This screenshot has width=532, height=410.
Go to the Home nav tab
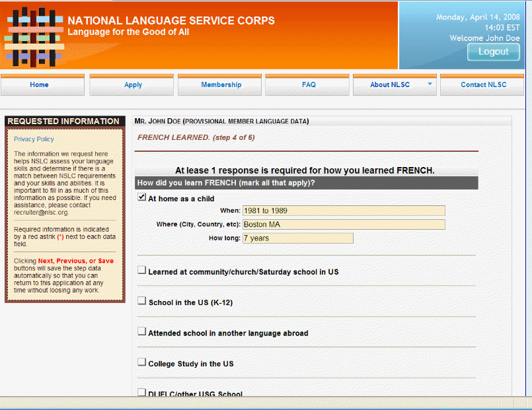click(x=42, y=85)
